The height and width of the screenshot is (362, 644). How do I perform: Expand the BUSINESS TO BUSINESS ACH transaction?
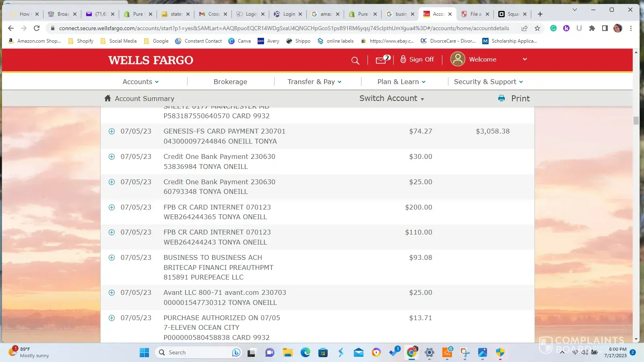pyautogui.click(x=111, y=258)
